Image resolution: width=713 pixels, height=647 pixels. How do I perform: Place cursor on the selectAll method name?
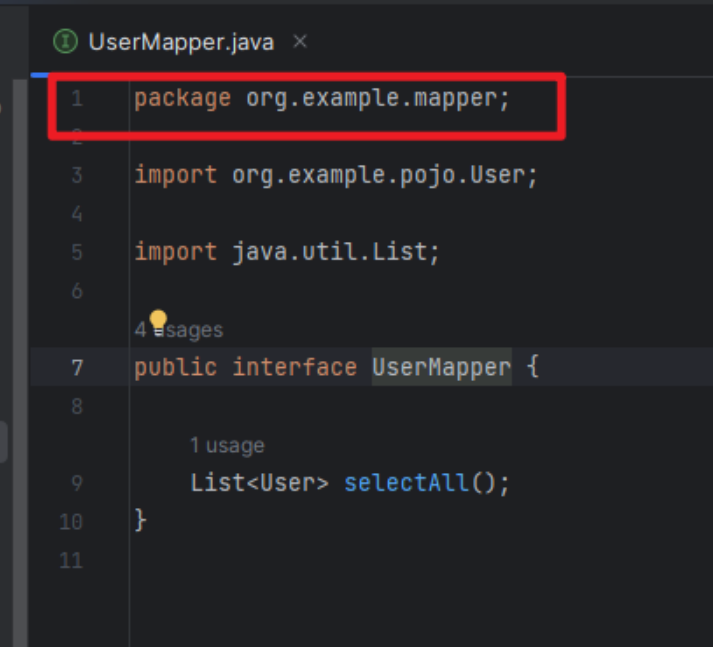(405, 483)
